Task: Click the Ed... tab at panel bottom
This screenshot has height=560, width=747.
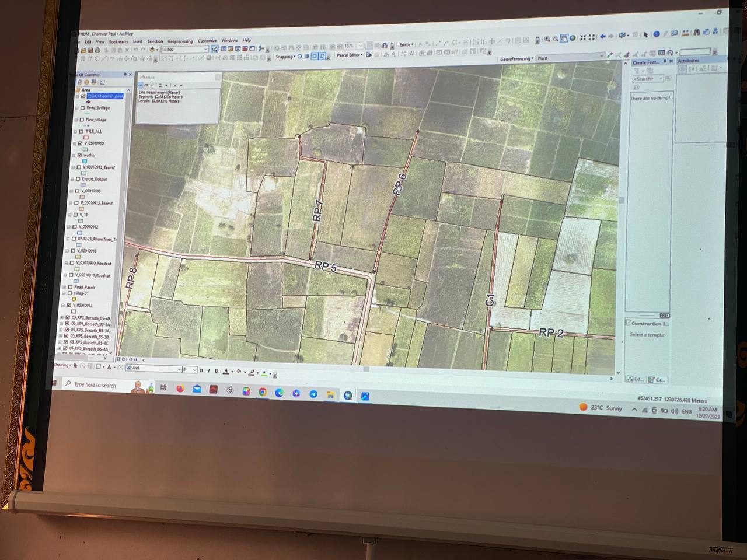Action: (x=636, y=379)
